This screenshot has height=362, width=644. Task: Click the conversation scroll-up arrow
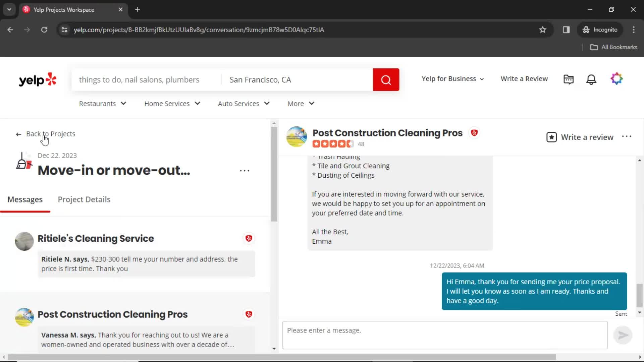click(x=640, y=160)
